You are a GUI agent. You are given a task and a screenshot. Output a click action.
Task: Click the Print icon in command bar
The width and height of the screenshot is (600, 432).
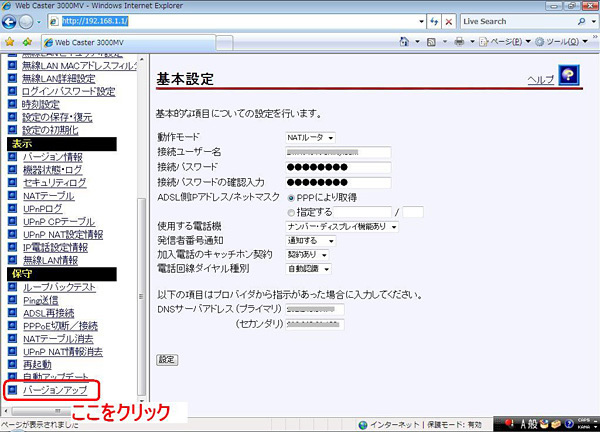(459, 41)
